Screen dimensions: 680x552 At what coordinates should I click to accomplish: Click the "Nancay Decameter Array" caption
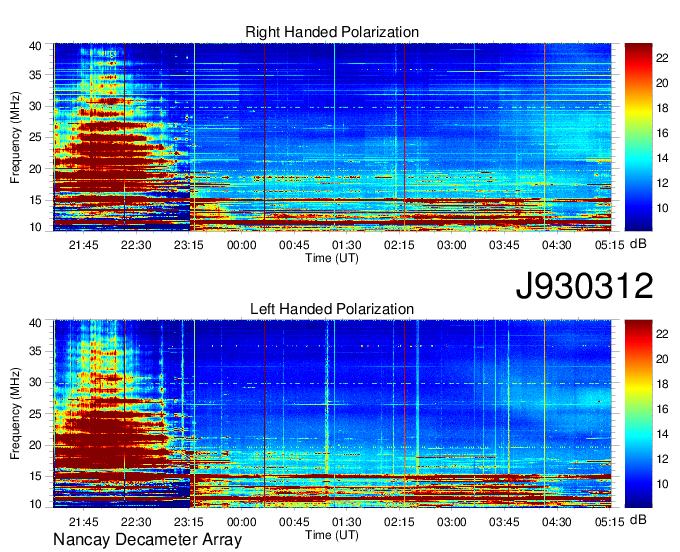[147, 540]
